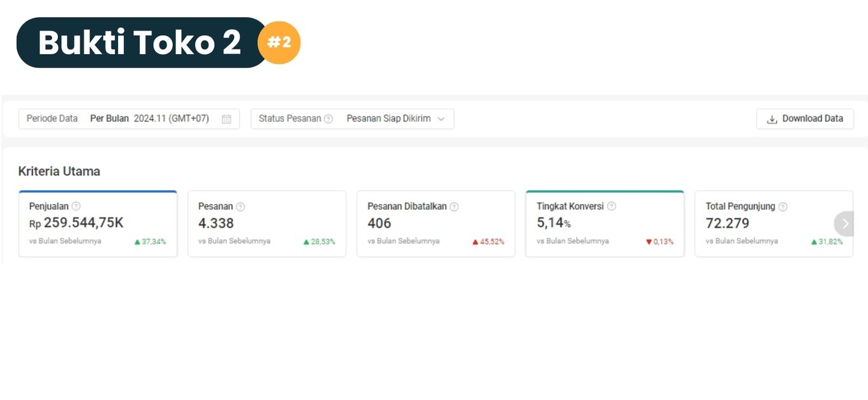Expand the Pesanan Siap Dikirim dropdown chevron
The height and width of the screenshot is (400, 868).
[441, 119]
